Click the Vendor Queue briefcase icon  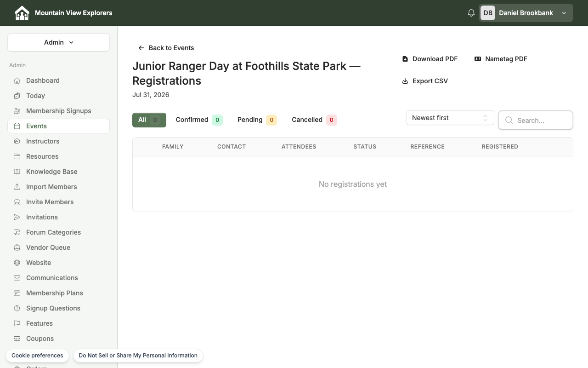pyautogui.click(x=17, y=247)
